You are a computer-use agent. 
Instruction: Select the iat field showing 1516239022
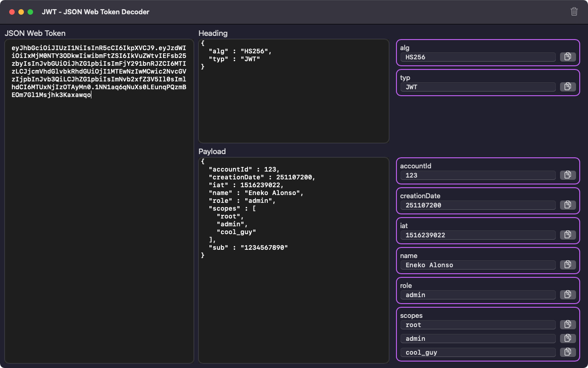(x=478, y=235)
